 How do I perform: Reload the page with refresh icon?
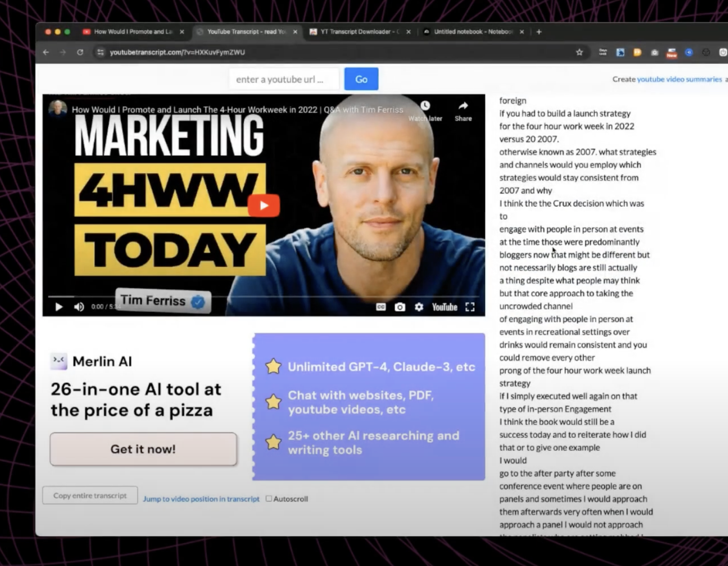[x=80, y=52]
